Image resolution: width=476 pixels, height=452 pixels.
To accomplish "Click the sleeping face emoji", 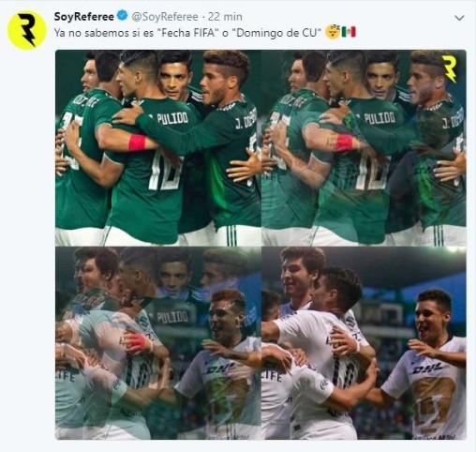I will tap(332, 33).
